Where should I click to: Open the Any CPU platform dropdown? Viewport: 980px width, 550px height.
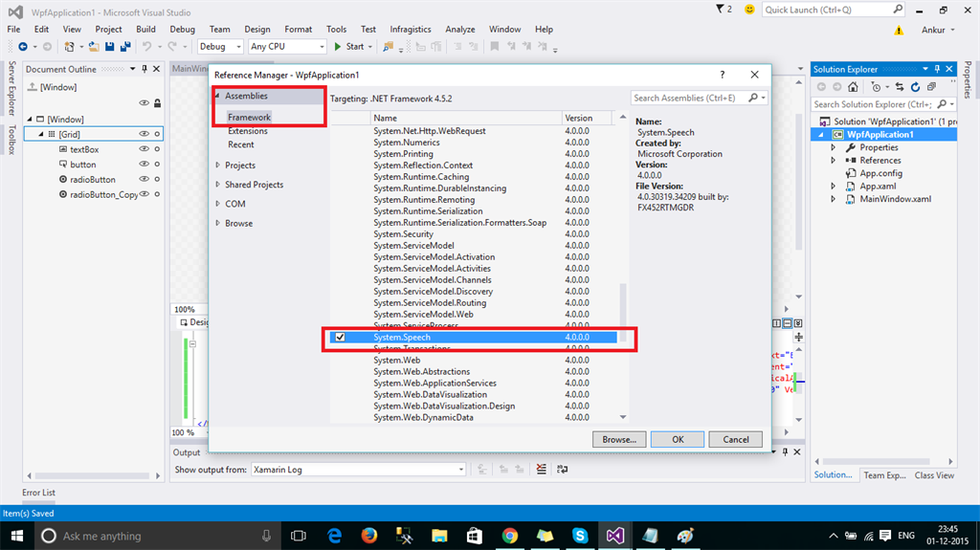(x=287, y=46)
